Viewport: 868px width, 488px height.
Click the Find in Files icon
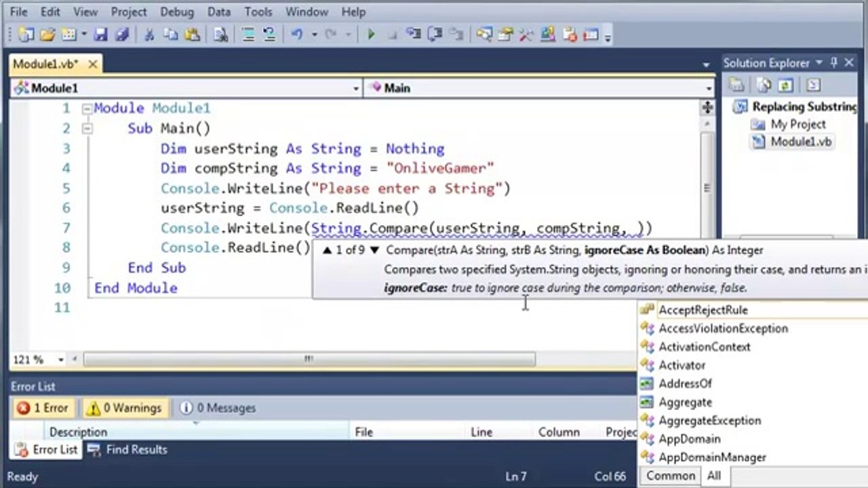[221, 35]
